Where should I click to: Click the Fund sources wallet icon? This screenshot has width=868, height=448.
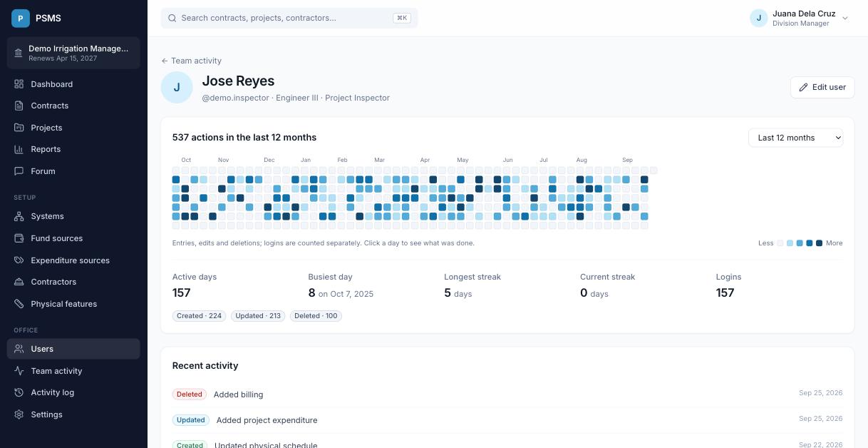pyautogui.click(x=19, y=238)
